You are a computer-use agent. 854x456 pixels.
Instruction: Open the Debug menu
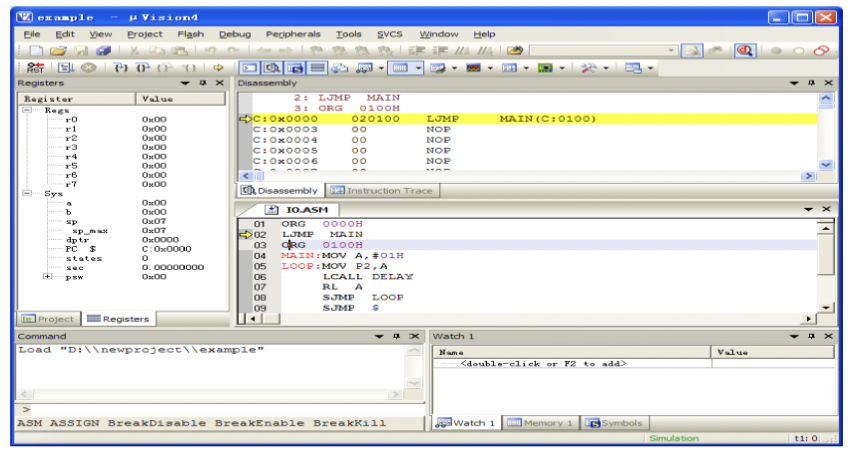click(x=235, y=34)
